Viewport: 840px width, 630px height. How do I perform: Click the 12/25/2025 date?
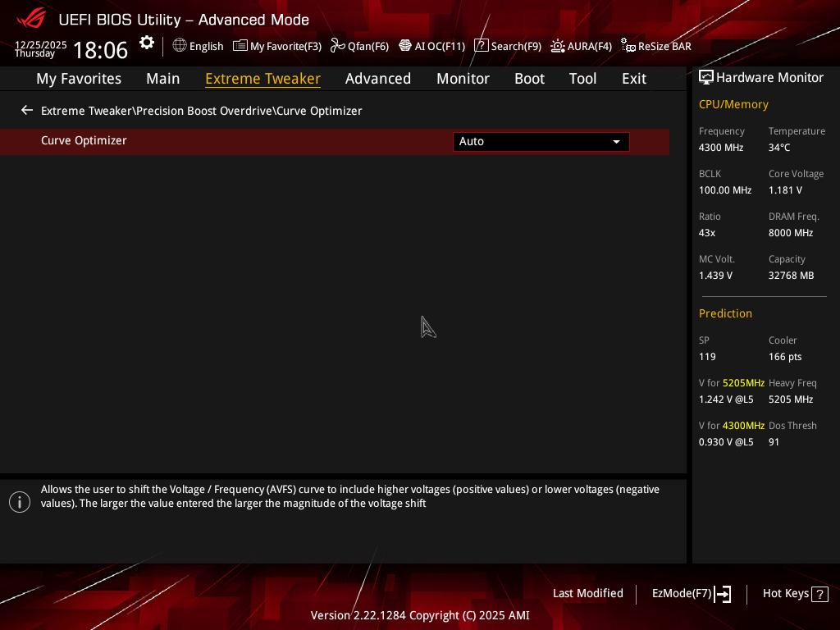point(41,45)
